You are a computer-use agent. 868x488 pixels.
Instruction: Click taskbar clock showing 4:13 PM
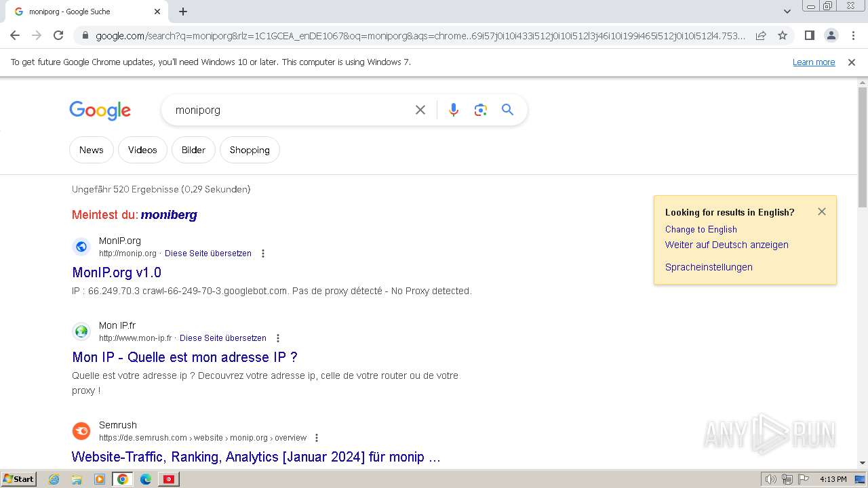click(833, 479)
